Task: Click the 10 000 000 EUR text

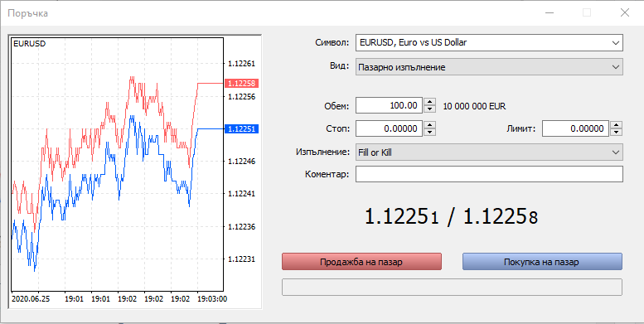Action: click(x=474, y=106)
